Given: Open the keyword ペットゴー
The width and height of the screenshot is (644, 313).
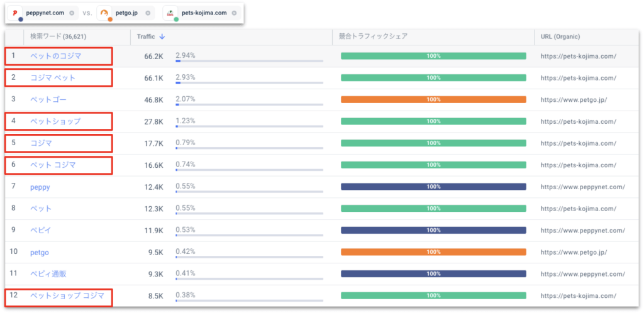Looking at the screenshot, I should point(48,99).
